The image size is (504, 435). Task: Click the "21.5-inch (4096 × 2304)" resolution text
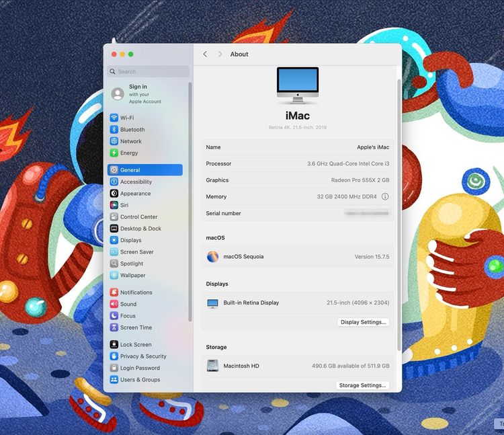pos(358,303)
